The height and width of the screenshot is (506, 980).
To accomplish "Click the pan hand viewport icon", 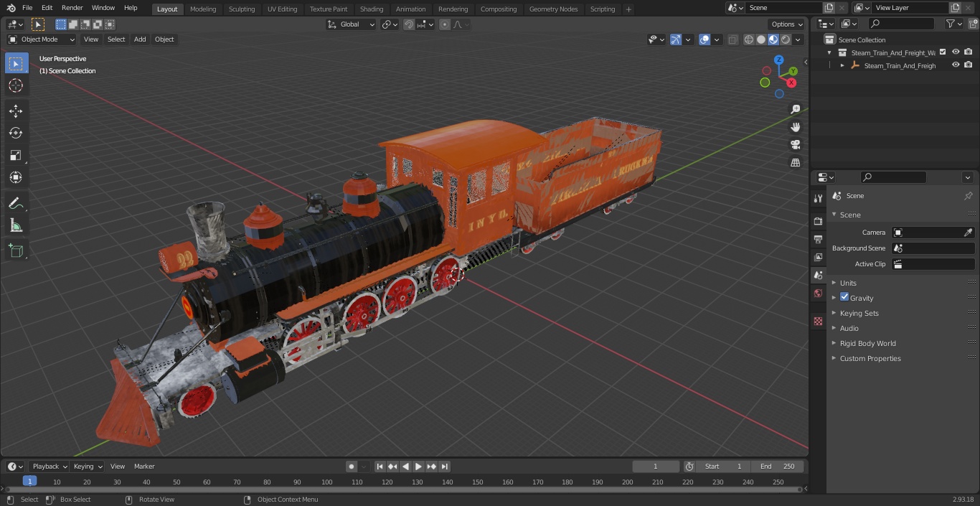I will click(x=795, y=127).
